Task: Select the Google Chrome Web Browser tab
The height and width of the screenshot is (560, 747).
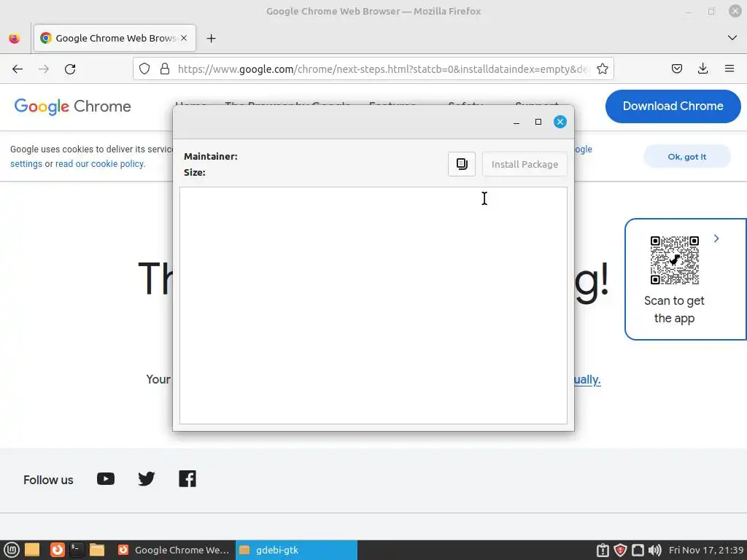Action: click(115, 38)
